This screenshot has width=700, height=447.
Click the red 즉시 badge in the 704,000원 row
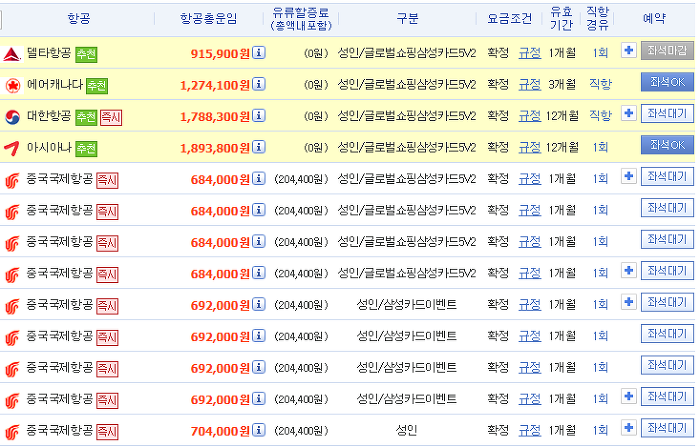(107, 432)
